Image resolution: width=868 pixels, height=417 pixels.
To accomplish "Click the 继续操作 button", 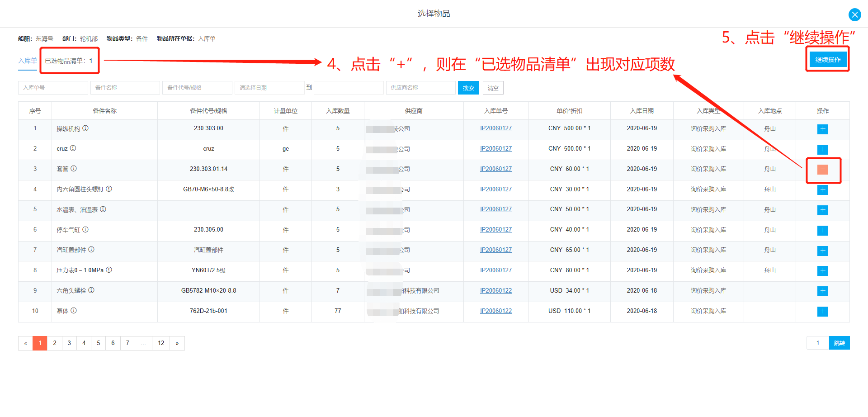I will tap(828, 60).
